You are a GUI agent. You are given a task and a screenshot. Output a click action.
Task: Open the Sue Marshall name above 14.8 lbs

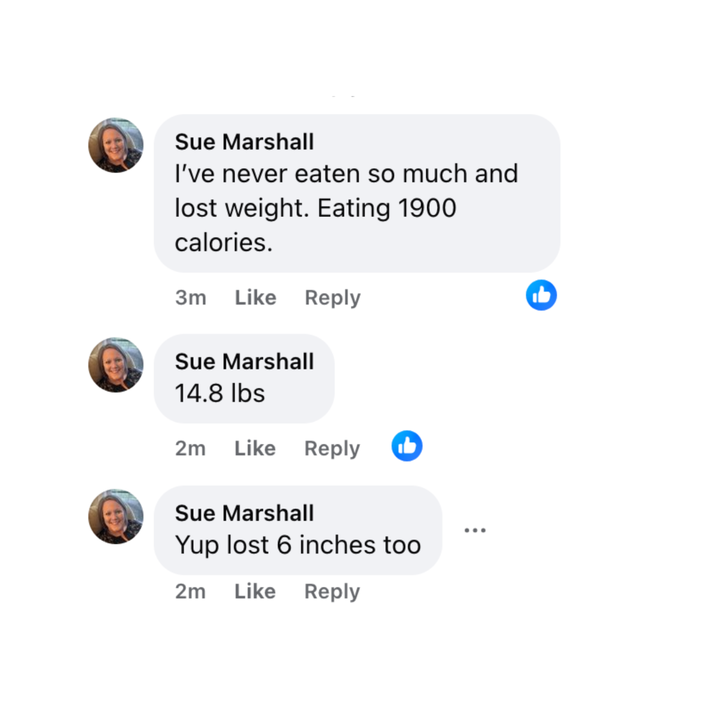pyautogui.click(x=244, y=361)
